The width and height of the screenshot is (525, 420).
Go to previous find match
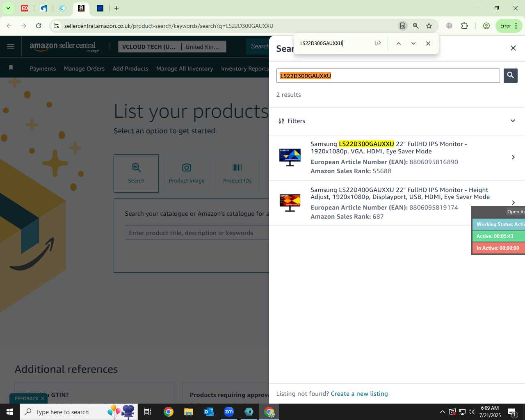(x=398, y=43)
